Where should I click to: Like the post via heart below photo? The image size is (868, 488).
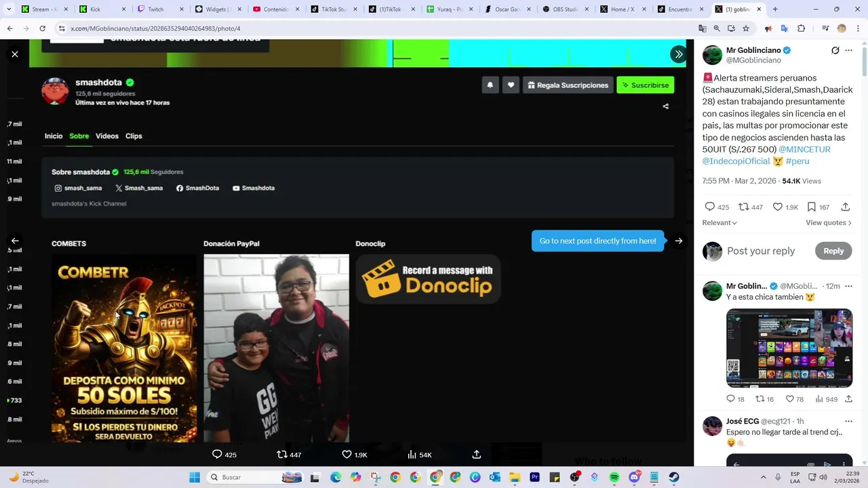click(347, 454)
